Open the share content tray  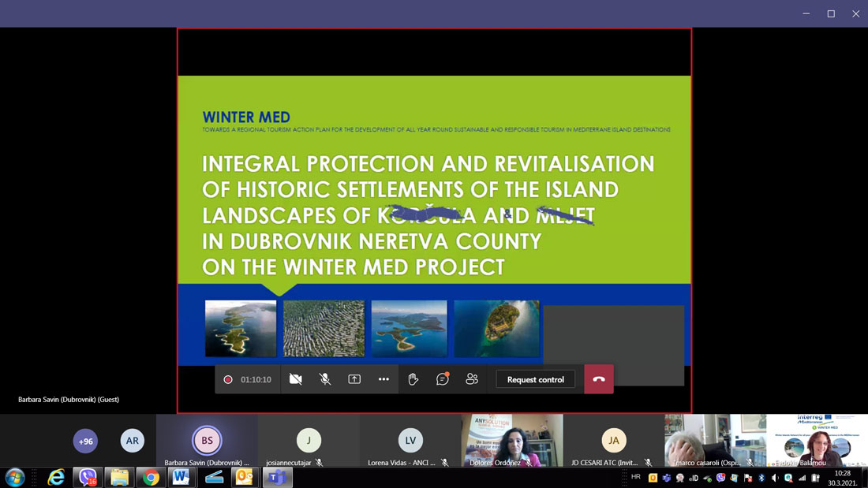(354, 379)
